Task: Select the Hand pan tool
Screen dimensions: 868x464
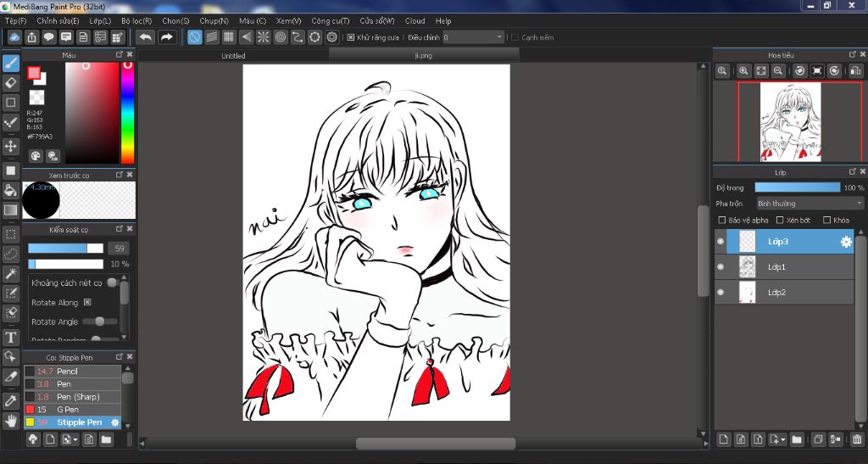Action: coord(10,421)
